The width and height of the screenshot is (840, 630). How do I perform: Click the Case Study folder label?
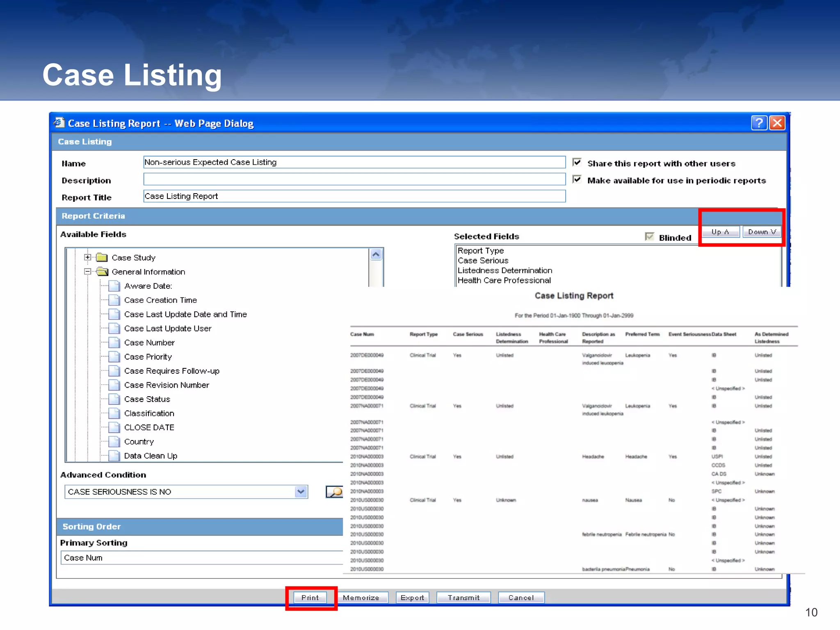coord(134,258)
